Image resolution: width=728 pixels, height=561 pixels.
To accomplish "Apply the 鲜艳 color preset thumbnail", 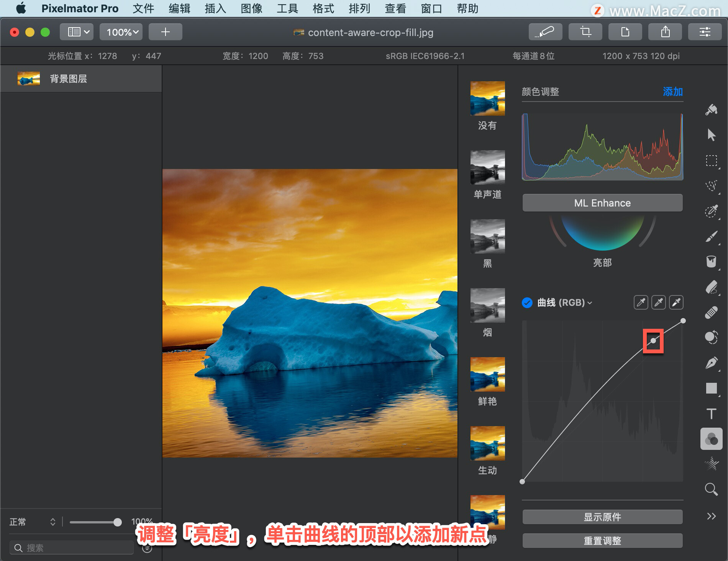I will [x=487, y=375].
